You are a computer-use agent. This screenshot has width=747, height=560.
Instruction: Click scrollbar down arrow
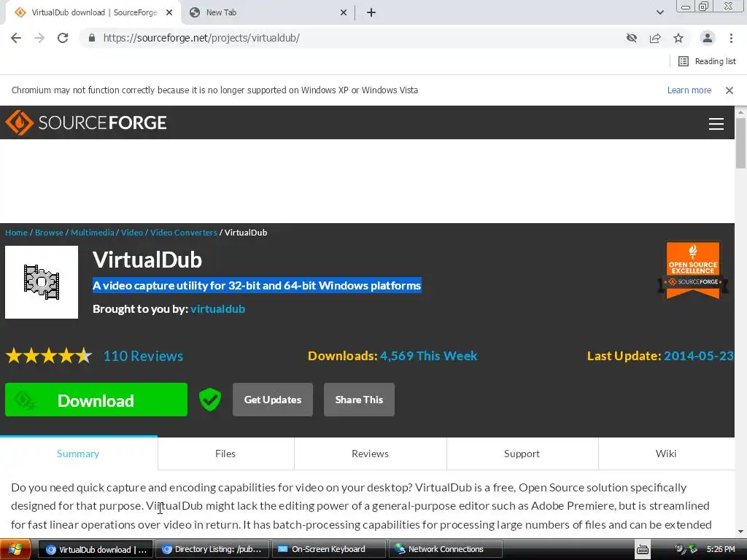(x=740, y=532)
